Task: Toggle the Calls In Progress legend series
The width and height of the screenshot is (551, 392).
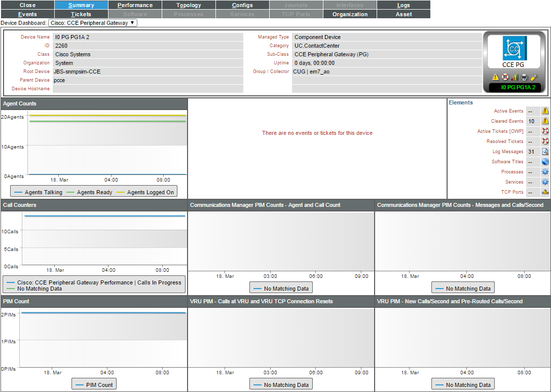Action: click(x=94, y=282)
